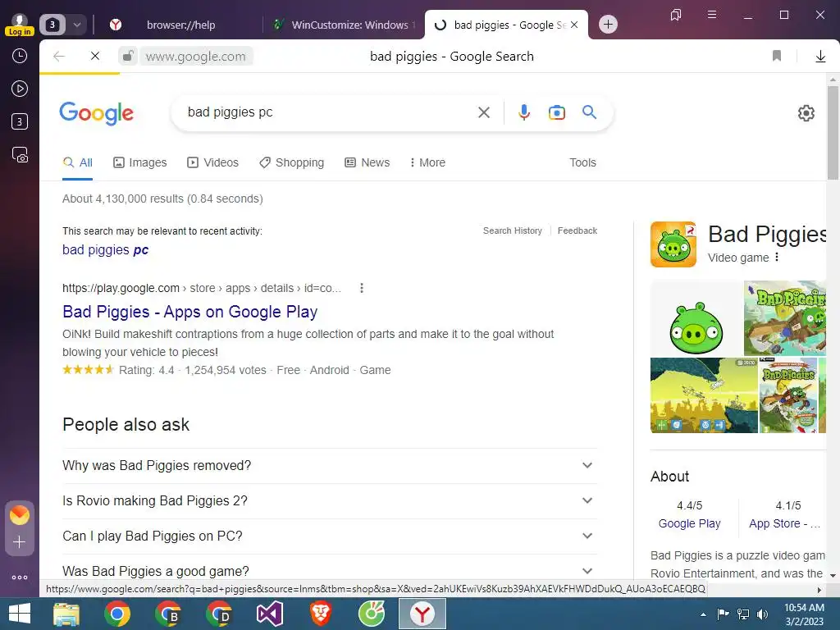Click the Google logo
This screenshot has height=630, width=840.
click(97, 113)
